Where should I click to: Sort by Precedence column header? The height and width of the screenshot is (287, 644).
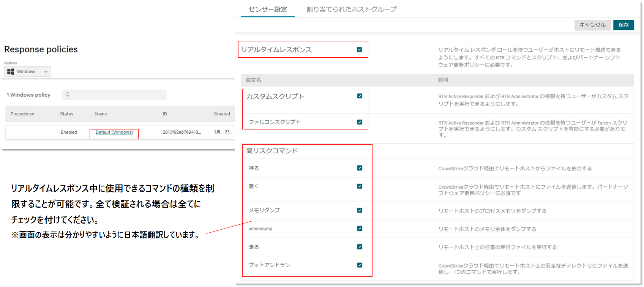click(22, 114)
